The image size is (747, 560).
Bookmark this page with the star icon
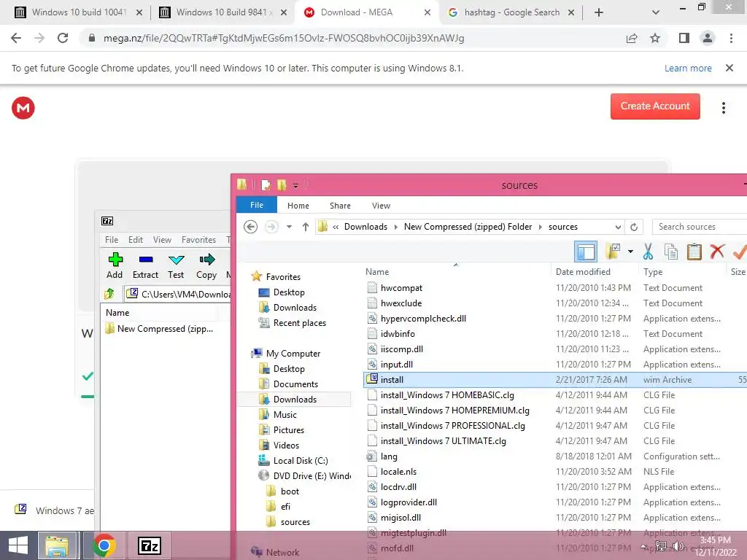pos(655,38)
